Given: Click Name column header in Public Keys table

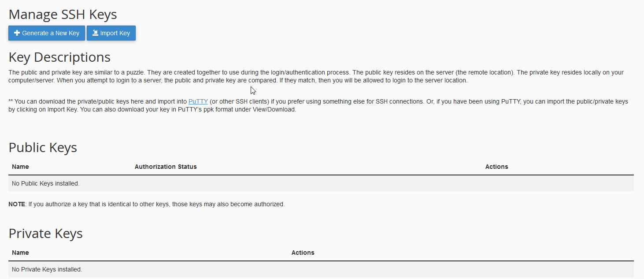Looking at the screenshot, I should point(20,167).
